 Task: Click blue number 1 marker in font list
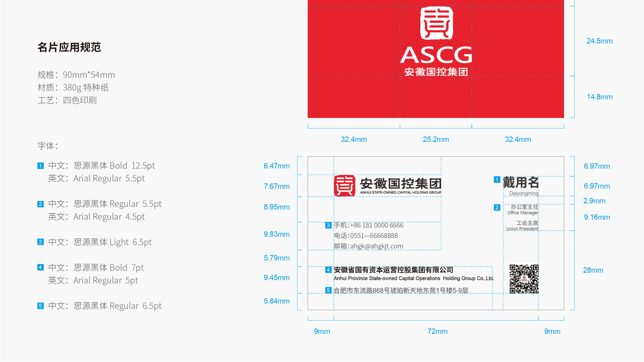[x=40, y=166]
